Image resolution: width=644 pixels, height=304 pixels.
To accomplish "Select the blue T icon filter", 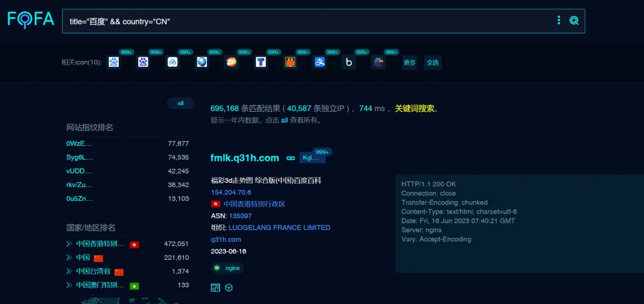I will point(261,62).
